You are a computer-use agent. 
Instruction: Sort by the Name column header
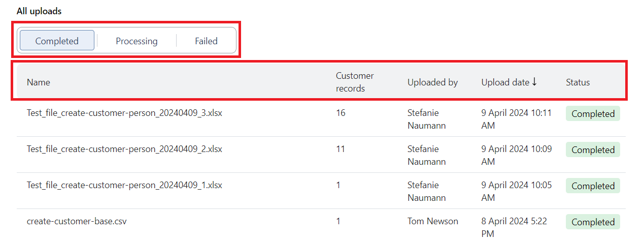(x=39, y=82)
